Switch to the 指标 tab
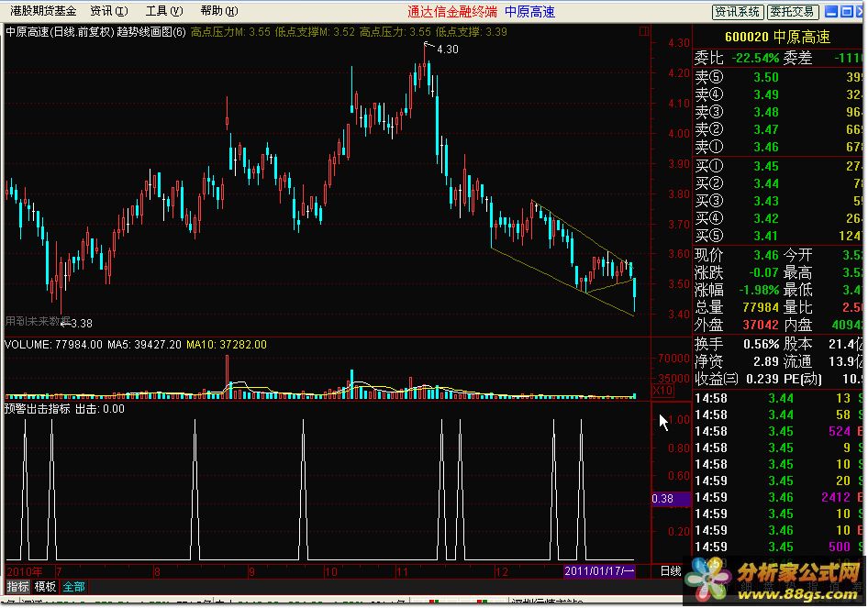Screen dimensions: 868x608 17,586
